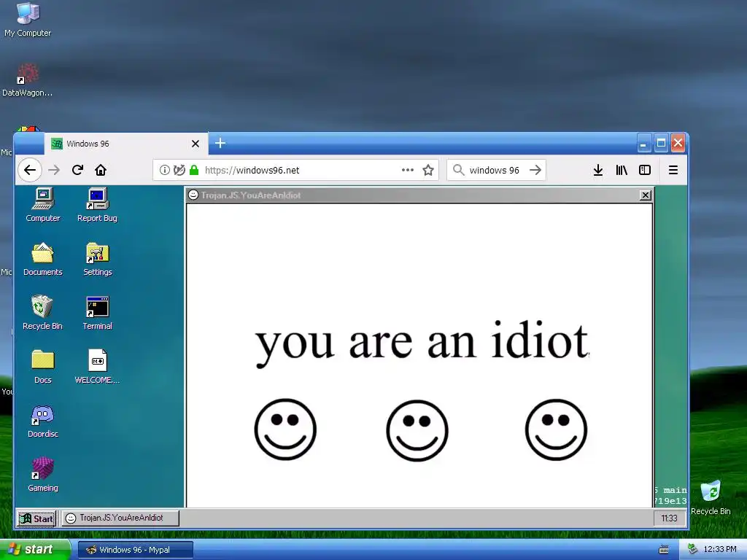This screenshot has height=560, width=747.
Task: Open tracking protection shield icon
Action: coord(179,170)
